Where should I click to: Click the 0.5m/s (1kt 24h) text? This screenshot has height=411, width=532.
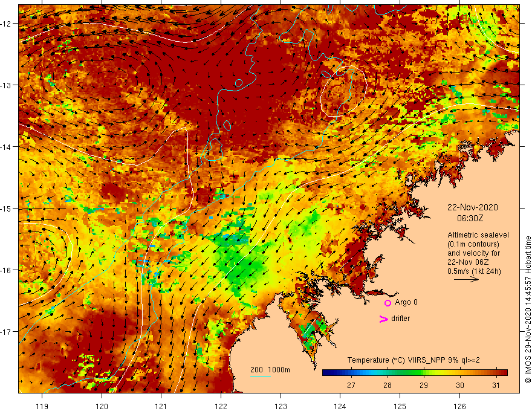[474, 271]
